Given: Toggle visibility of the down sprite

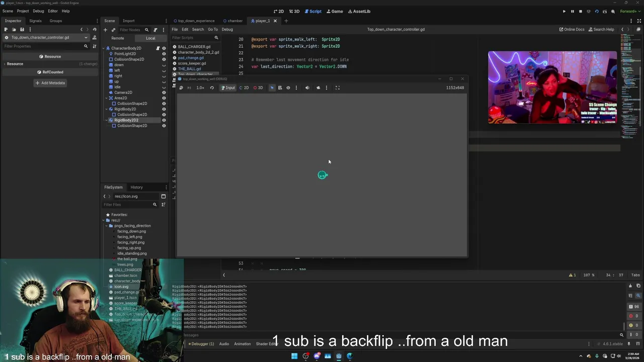Looking at the screenshot, I should (x=164, y=65).
